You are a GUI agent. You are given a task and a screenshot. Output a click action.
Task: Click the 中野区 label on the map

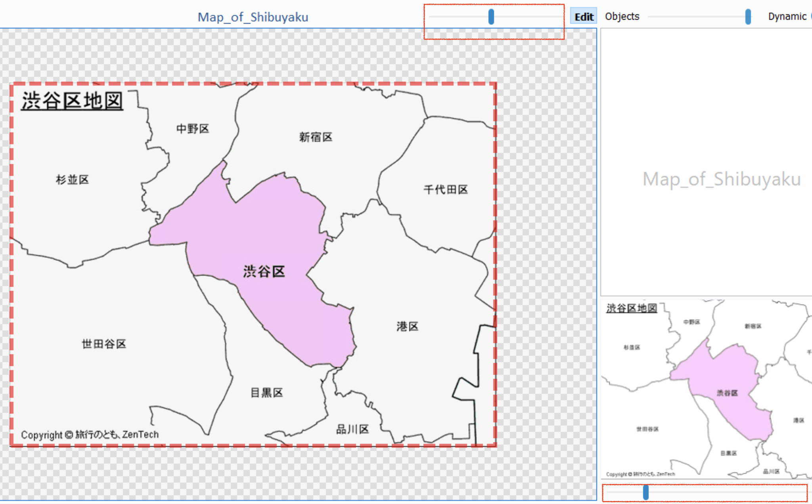coord(192,129)
